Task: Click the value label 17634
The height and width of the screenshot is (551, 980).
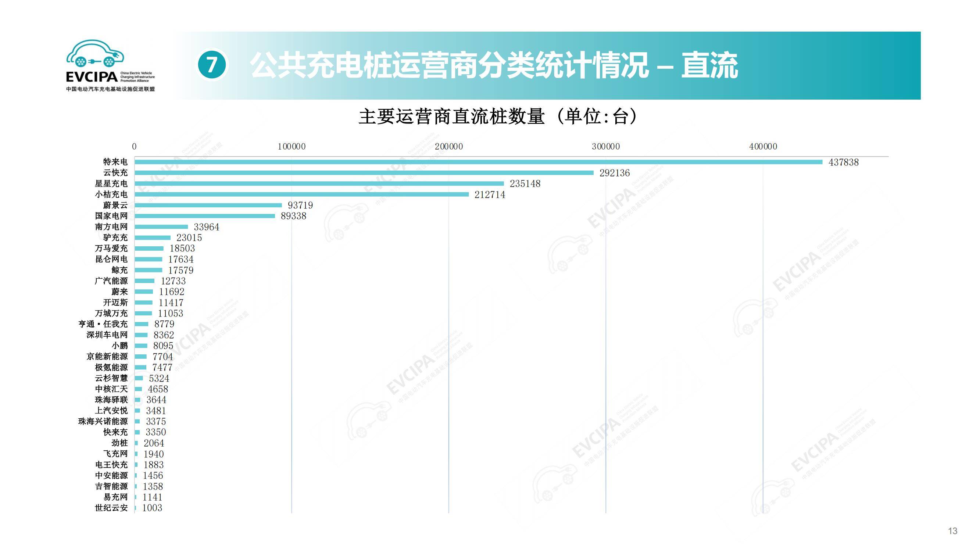Action: click(x=181, y=259)
